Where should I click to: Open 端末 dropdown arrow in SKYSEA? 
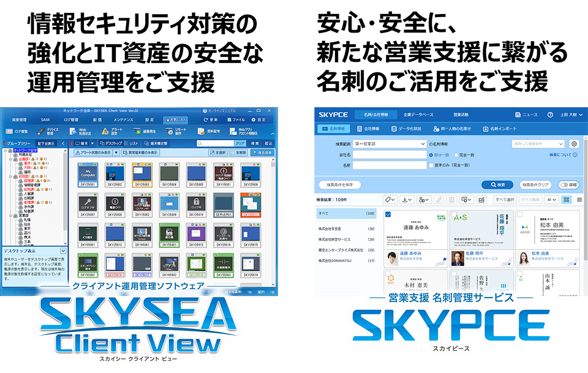click(92, 143)
